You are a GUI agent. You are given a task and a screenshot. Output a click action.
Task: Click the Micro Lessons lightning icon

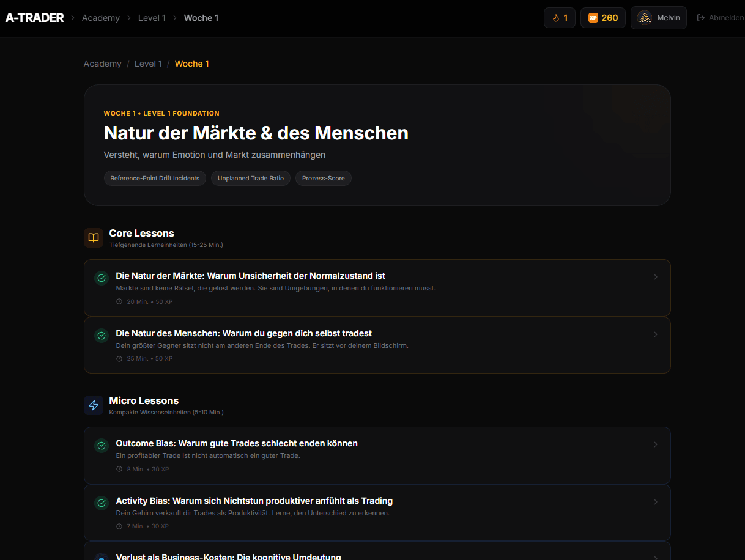pyautogui.click(x=94, y=405)
